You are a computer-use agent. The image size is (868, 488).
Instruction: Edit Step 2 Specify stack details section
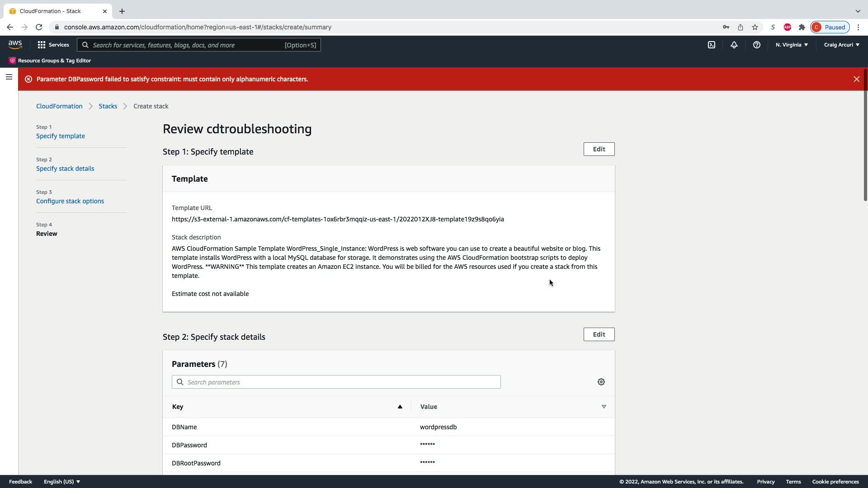tap(599, 334)
